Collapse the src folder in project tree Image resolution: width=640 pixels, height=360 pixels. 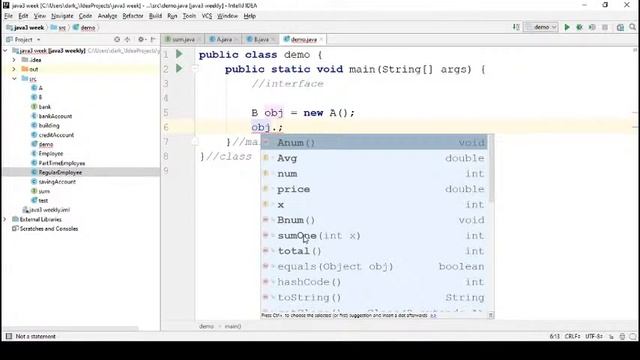[14, 78]
